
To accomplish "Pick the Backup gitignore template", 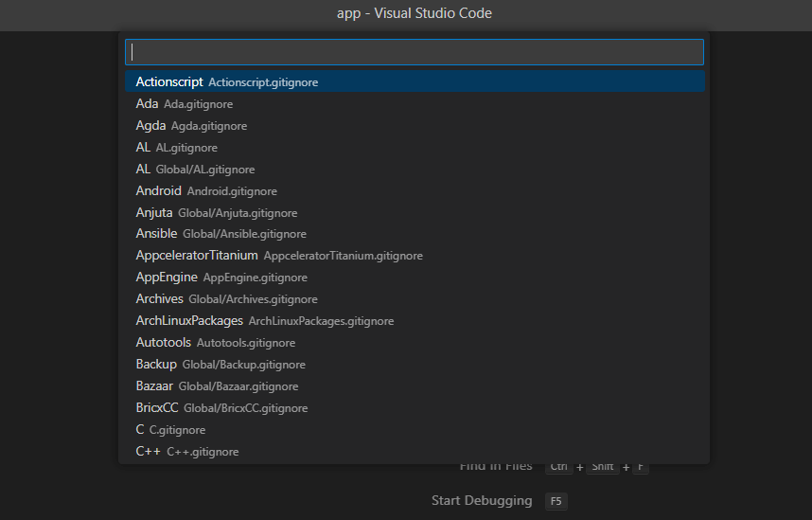I will [x=220, y=365].
